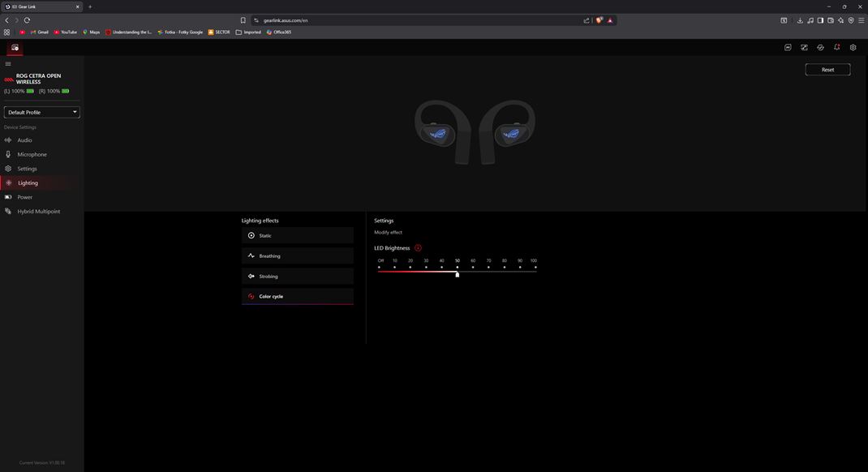Image resolution: width=868 pixels, height=472 pixels.
Task: Select the Color cycle lighting effect
Action: coord(297,297)
